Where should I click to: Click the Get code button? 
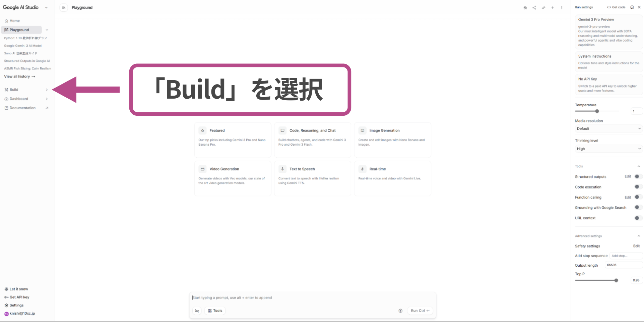(x=616, y=7)
